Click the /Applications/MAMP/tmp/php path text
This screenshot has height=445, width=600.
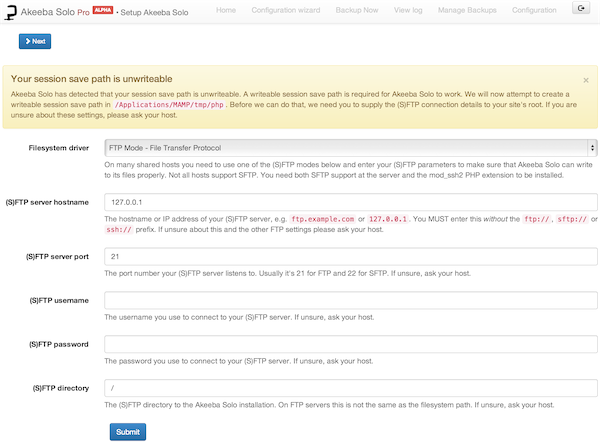point(169,105)
